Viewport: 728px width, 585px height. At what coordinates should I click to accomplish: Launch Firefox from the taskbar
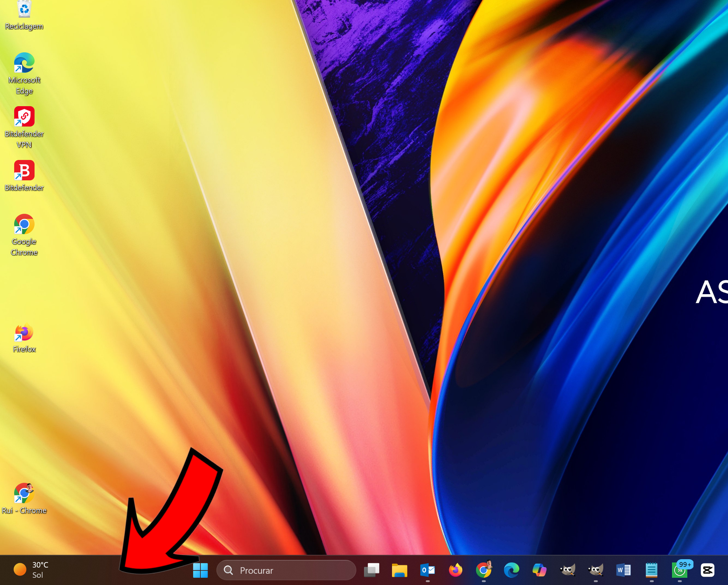[x=456, y=570]
